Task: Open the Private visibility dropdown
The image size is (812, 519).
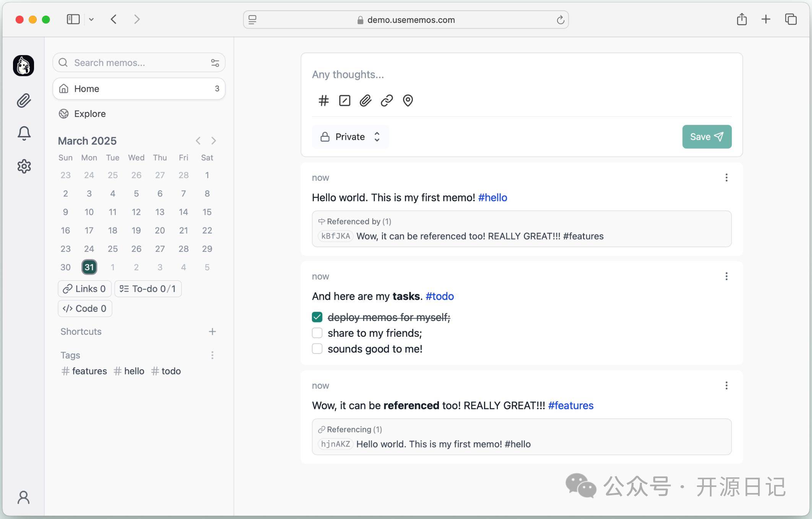Action: tap(350, 137)
